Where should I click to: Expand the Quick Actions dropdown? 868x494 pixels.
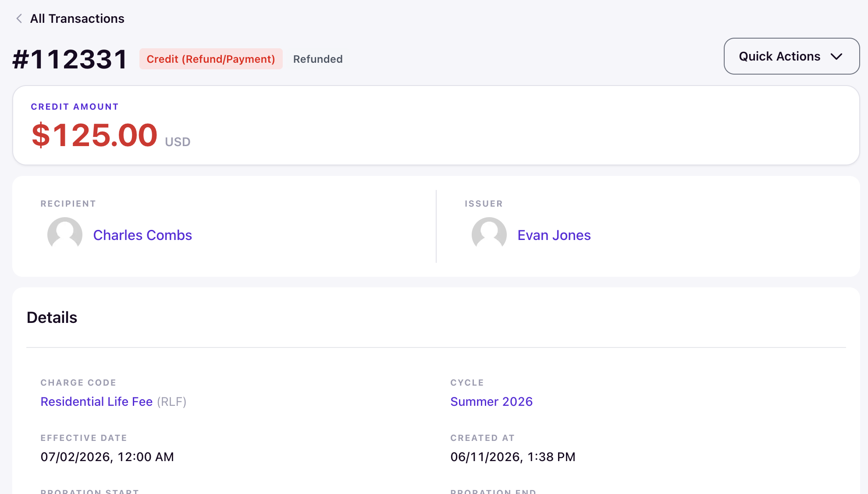click(x=791, y=56)
